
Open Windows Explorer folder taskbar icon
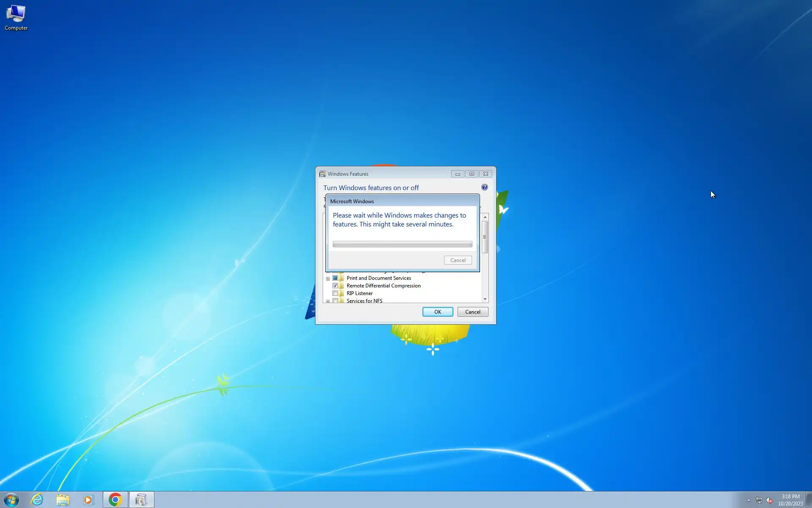(x=63, y=500)
